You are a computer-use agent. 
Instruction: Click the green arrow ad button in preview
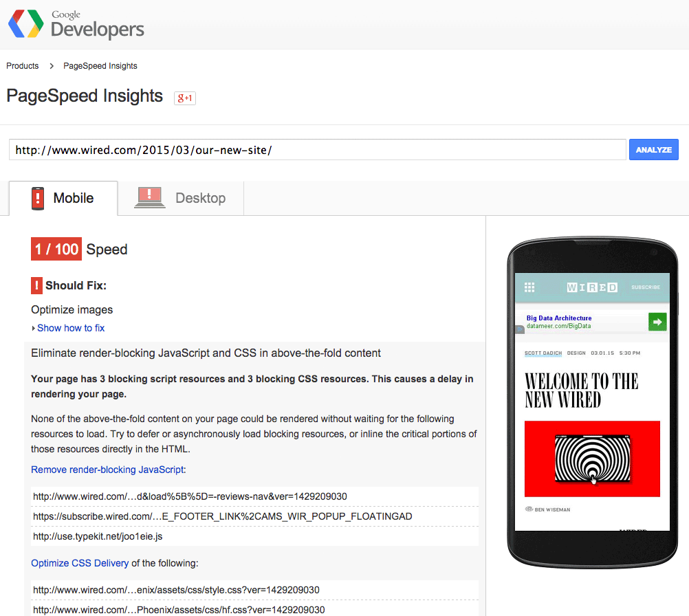(x=657, y=322)
